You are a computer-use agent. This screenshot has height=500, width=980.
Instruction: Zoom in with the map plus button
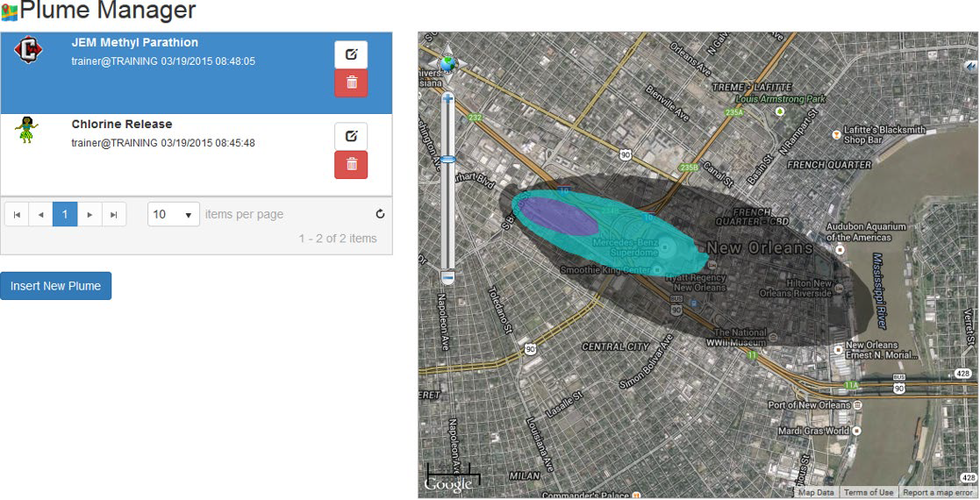tap(447, 99)
